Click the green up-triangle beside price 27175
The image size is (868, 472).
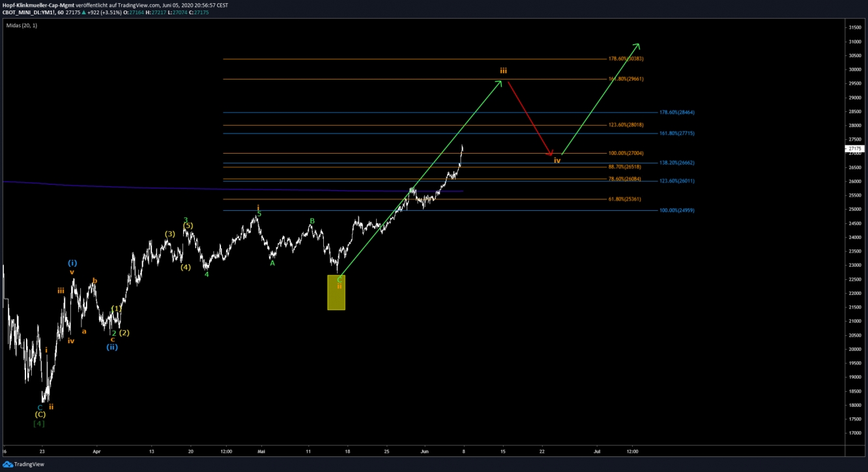click(83, 12)
